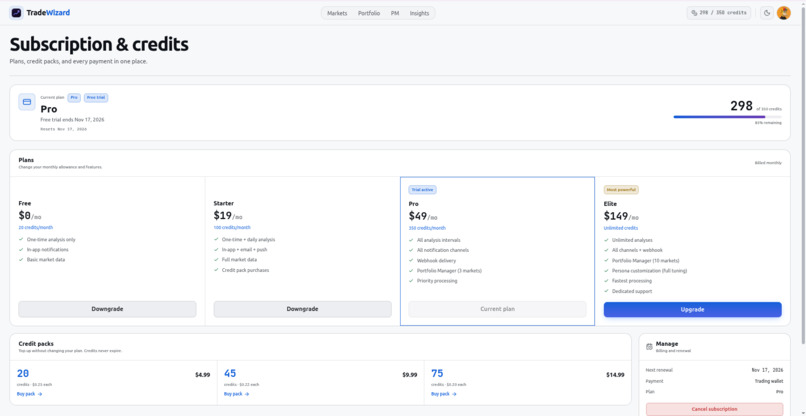Buy the 20 credits pack
Screen dimensions: 806x416
(29, 394)
